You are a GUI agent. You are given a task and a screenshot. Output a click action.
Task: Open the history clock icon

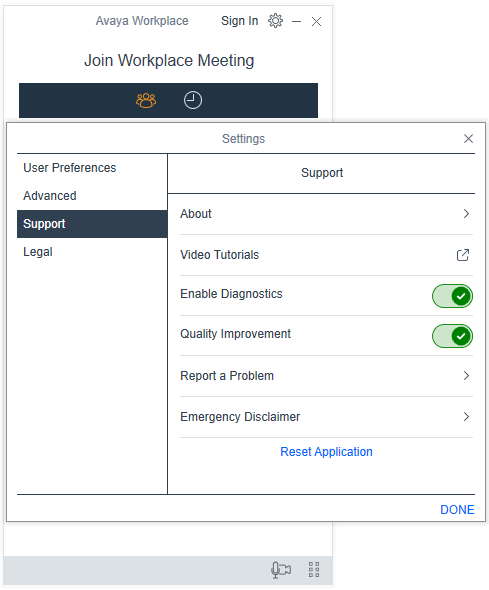pos(193,100)
